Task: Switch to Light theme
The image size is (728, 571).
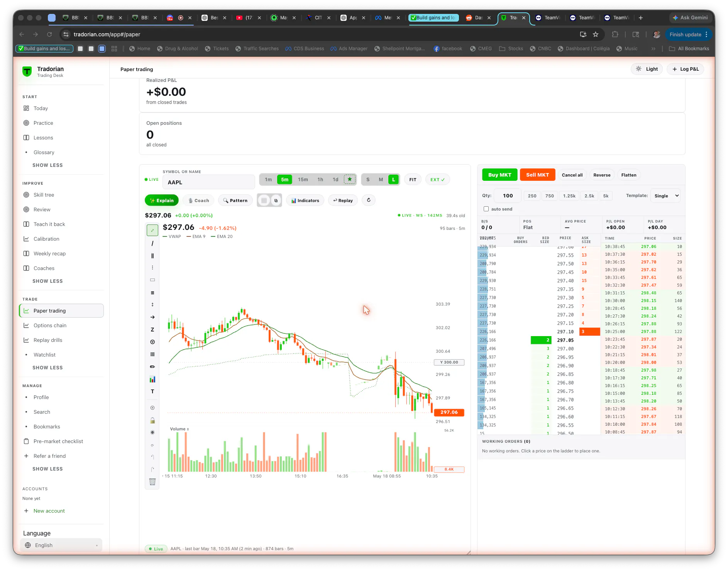Action: (x=647, y=69)
